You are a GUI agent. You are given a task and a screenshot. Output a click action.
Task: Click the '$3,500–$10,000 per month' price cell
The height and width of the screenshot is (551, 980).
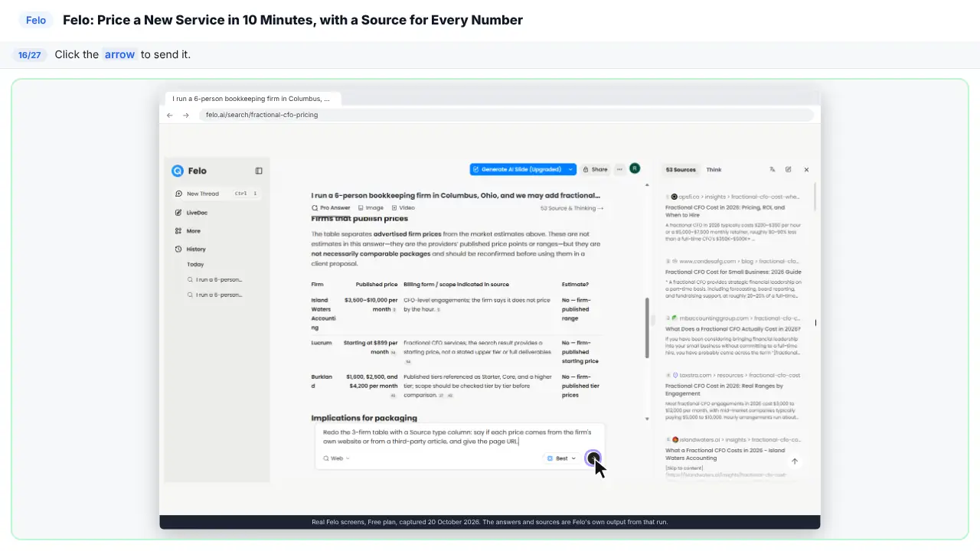click(x=371, y=305)
